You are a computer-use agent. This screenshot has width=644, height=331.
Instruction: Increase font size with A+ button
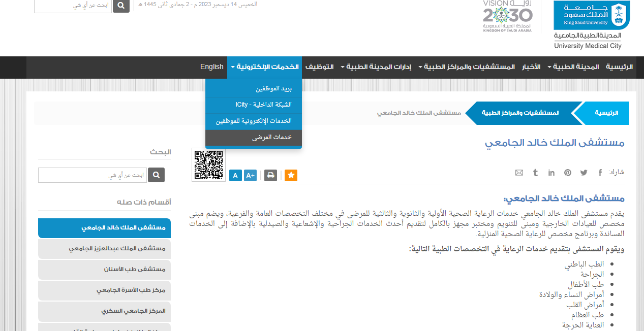click(250, 175)
